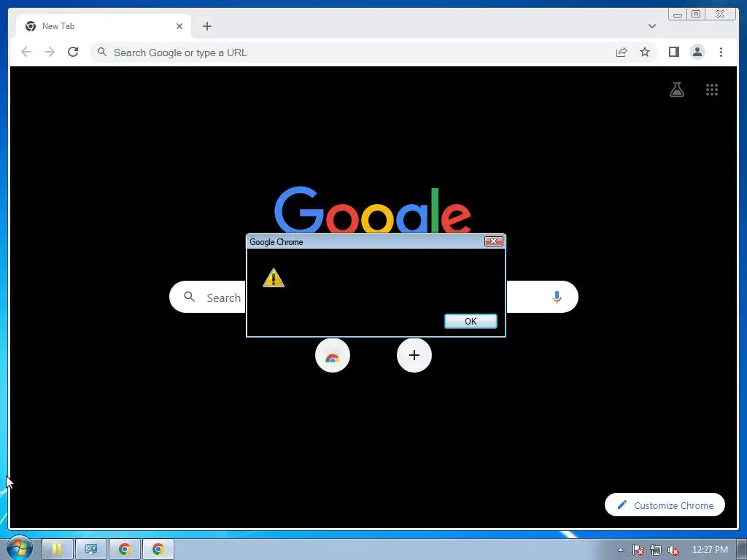Open a new tab with plus button
This screenshot has width=747, height=560.
[206, 26]
